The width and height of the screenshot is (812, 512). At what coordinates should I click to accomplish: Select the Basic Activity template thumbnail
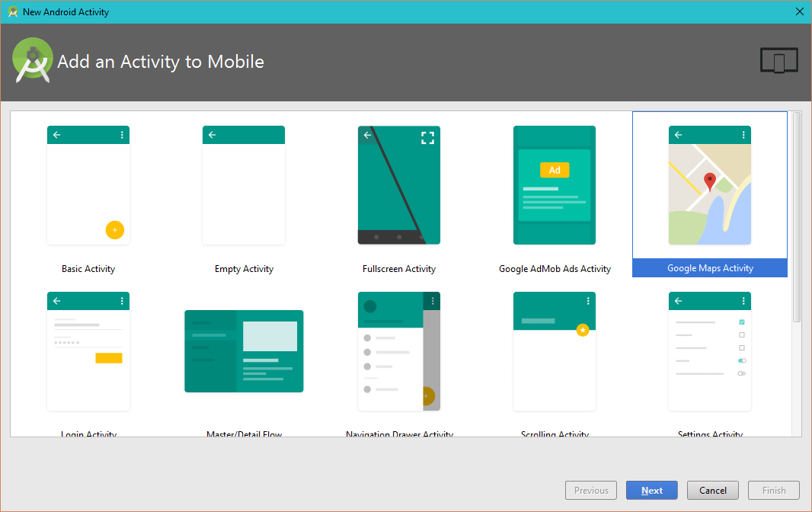(x=88, y=185)
